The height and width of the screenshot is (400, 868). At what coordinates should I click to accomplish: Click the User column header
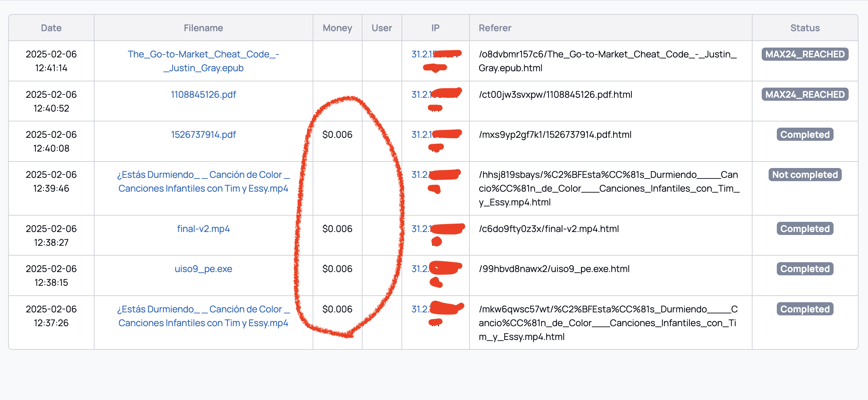click(x=382, y=28)
